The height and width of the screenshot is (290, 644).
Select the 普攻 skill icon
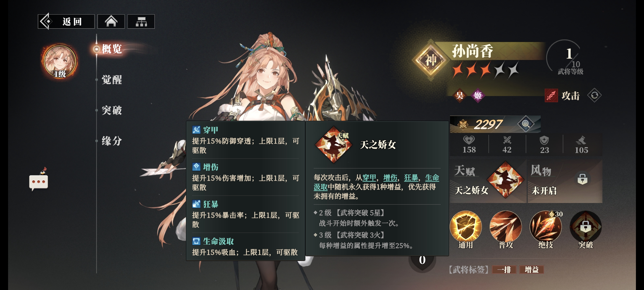(x=506, y=227)
